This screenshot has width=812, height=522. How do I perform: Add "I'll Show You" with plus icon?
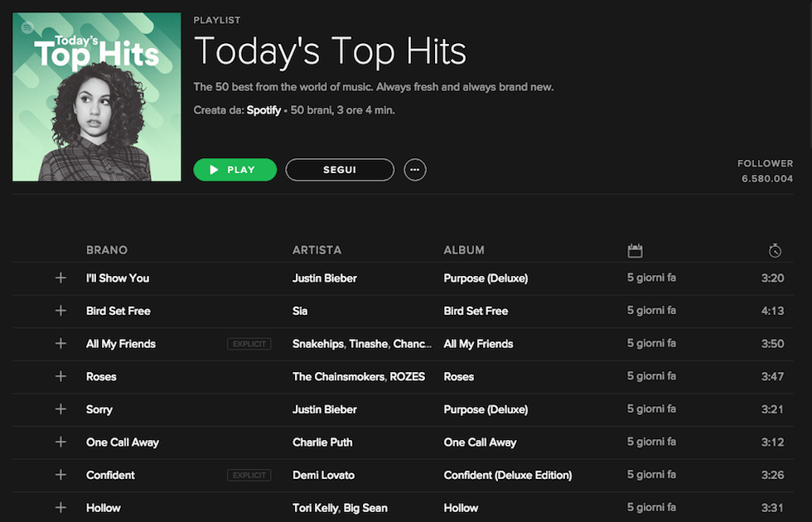[60, 278]
